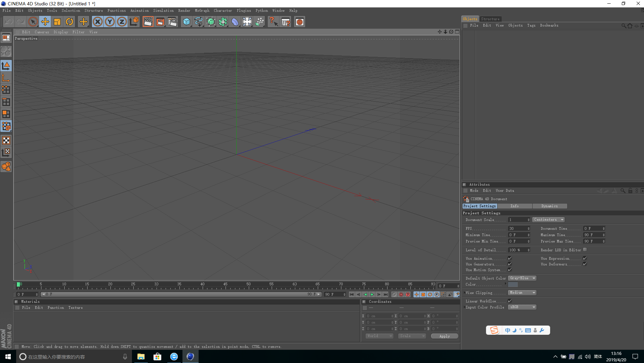
Task: Open Array modeling objects icon
Action: point(223,22)
